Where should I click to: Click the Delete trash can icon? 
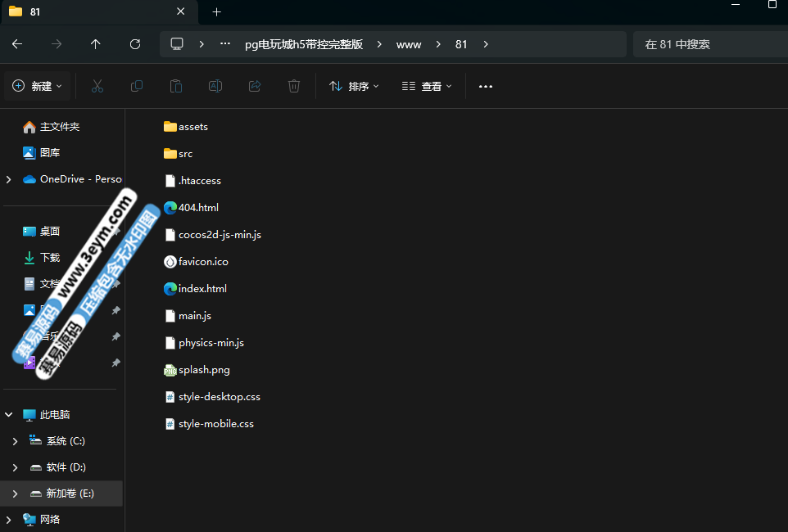(294, 86)
